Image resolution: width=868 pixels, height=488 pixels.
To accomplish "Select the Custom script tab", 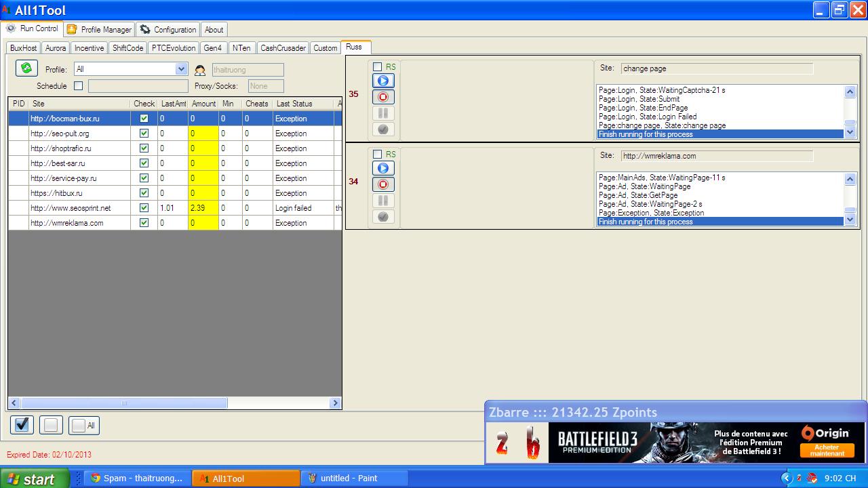I will point(325,48).
